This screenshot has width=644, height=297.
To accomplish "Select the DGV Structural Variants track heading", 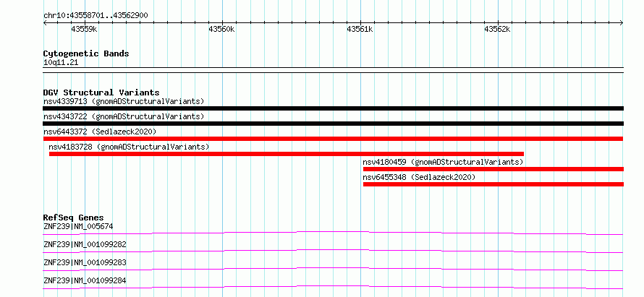I will (x=101, y=92).
